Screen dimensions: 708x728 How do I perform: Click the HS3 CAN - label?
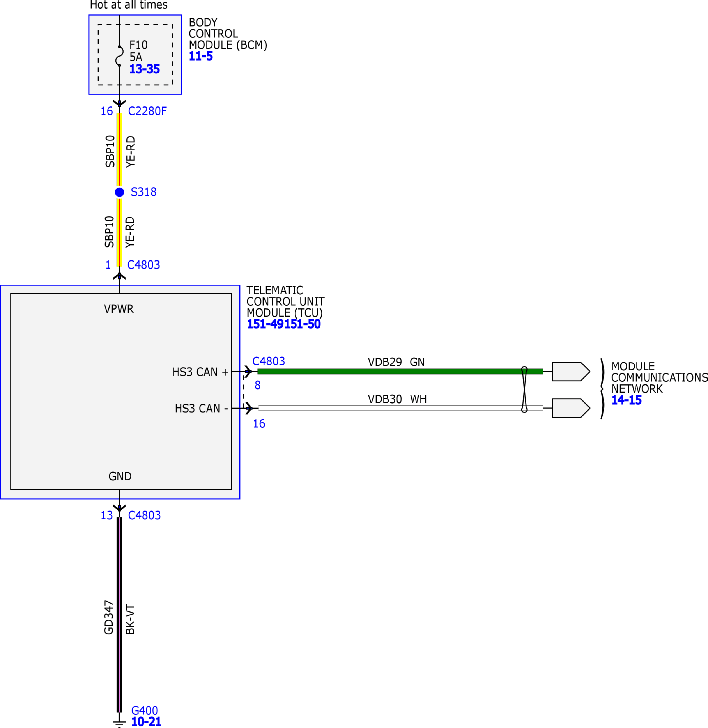tap(201, 409)
